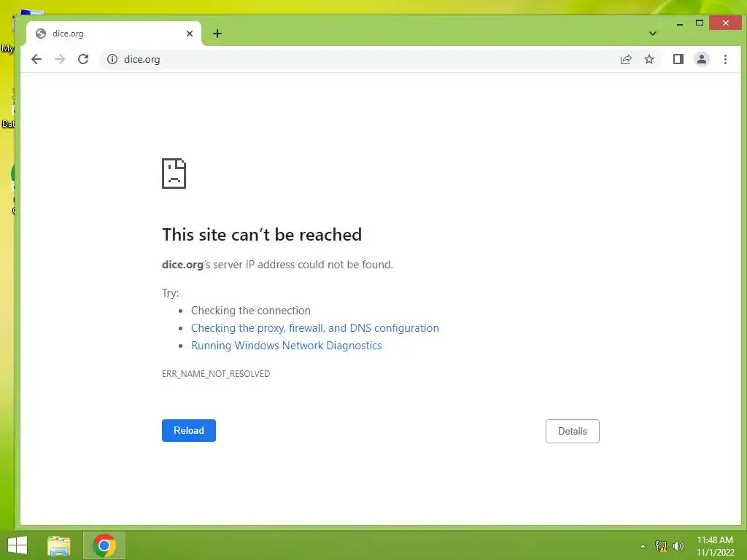This screenshot has width=747, height=560.
Task: Click the forward navigation arrow
Action: tap(60, 59)
